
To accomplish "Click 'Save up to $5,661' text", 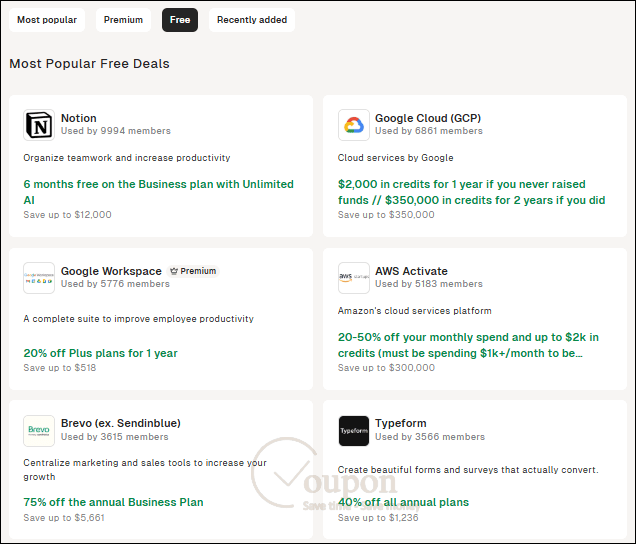I will coord(64,518).
